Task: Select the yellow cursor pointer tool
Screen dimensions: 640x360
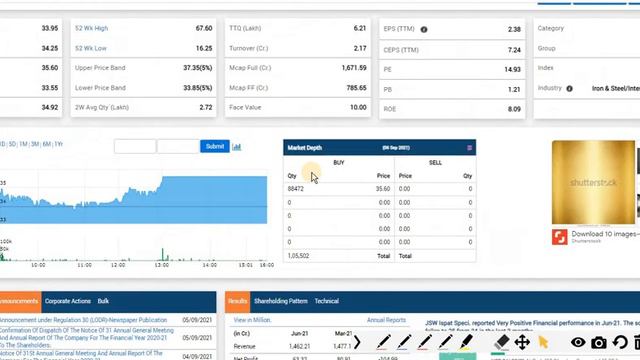Action: 543,342
